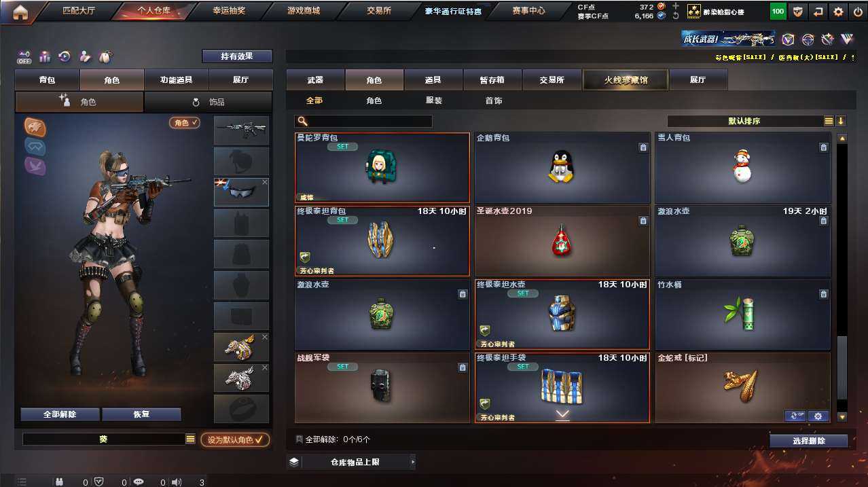Click the home icon in top bar
Image resolution: width=868 pixels, height=487 pixels.
click(20, 12)
